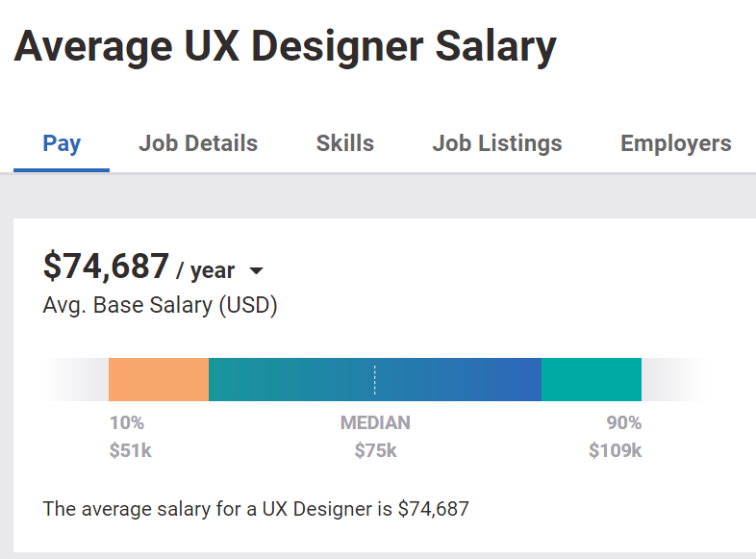The width and height of the screenshot is (756, 559).
Task: Click the "MEDIAN" label under the bar
Action: coord(375,422)
